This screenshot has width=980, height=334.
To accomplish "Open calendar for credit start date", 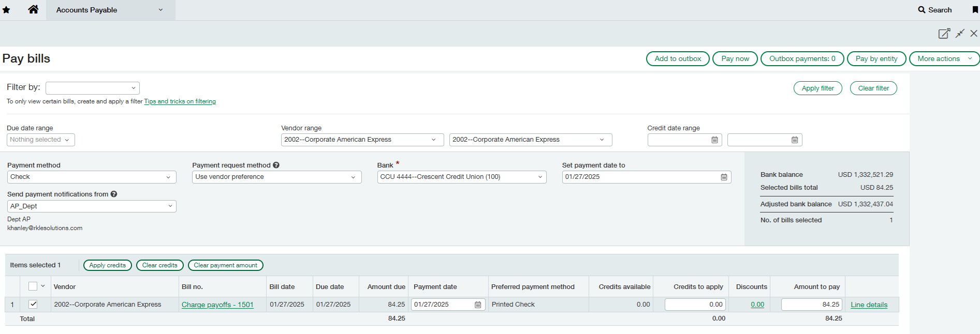I will 714,140.
